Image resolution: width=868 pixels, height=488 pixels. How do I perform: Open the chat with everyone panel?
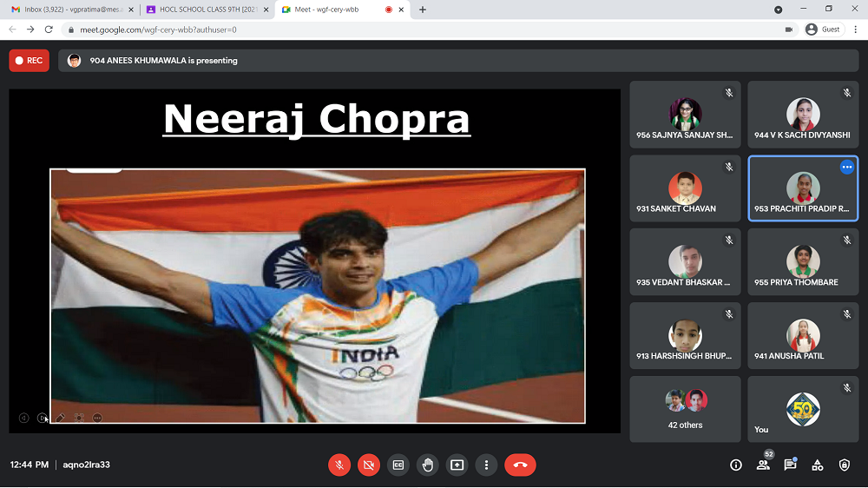(x=790, y=465)
